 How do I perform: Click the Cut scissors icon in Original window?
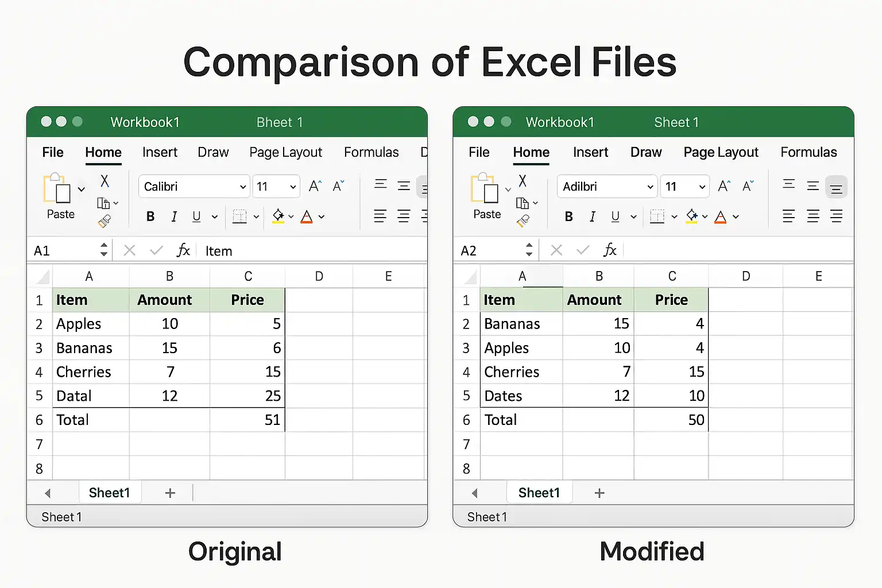[x=105, y=181]
